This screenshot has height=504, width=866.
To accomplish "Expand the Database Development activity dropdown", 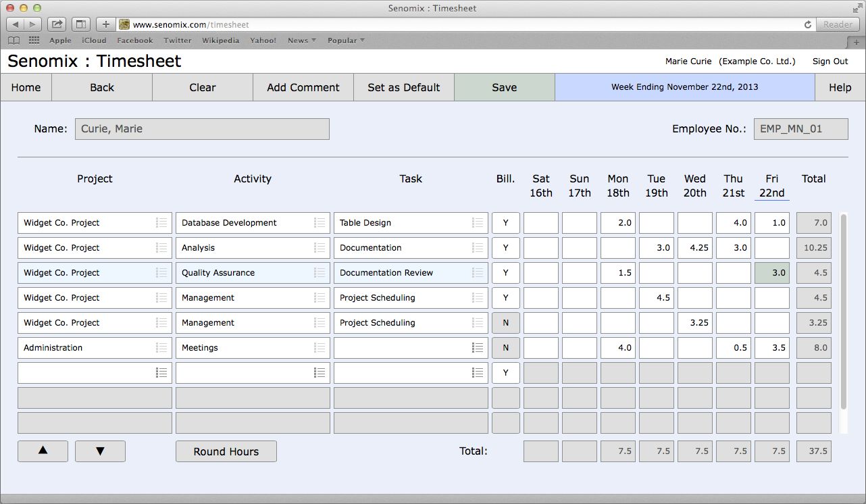I will 319,223.
